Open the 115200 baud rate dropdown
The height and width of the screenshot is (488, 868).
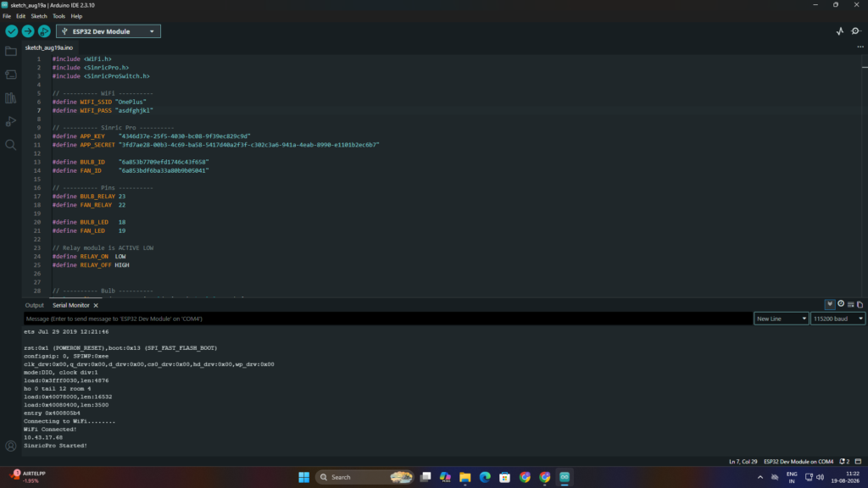[837, 319]
